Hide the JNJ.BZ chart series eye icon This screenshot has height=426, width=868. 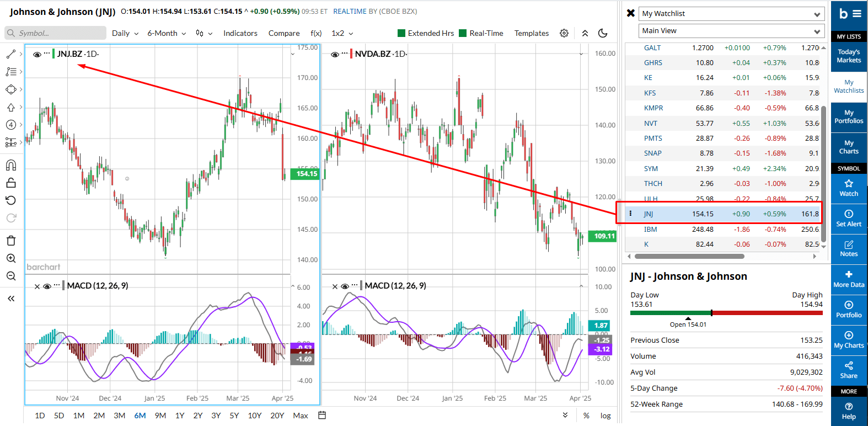(x=37, y=54)
